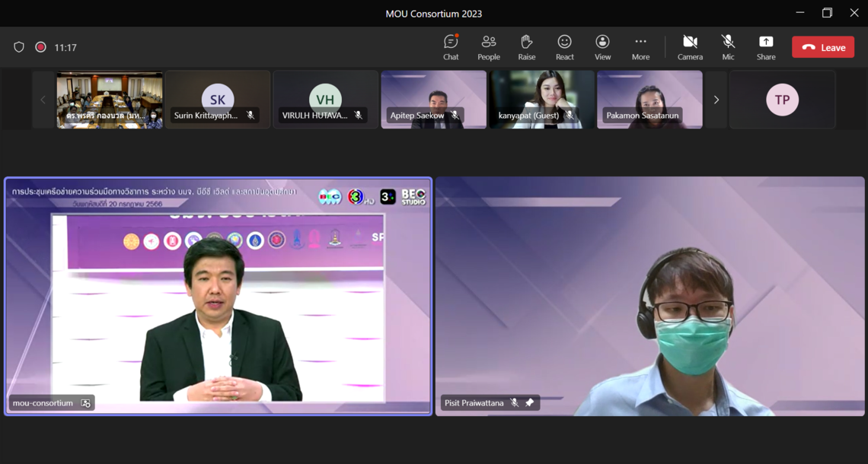
Task: Click Surin Krittayaph's muted mic icon
Action: (x=250, y=116)
